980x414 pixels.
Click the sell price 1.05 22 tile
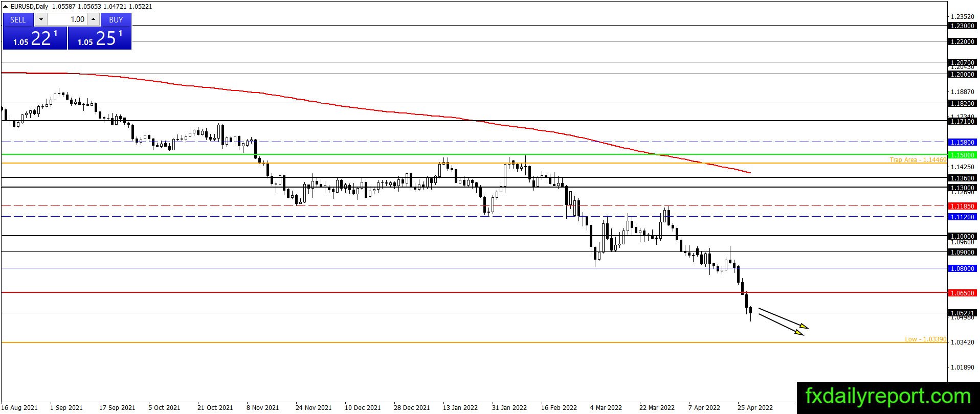[x=35, y=38]
